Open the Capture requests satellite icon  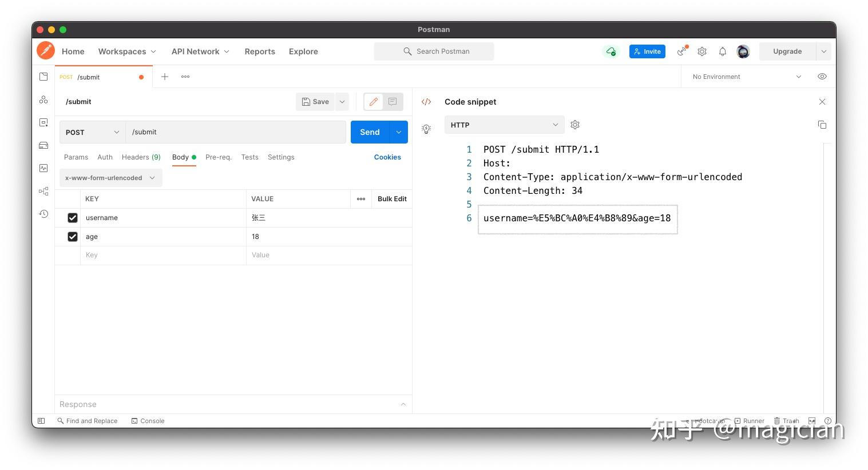pyautogui.click(x=681, y=51)
